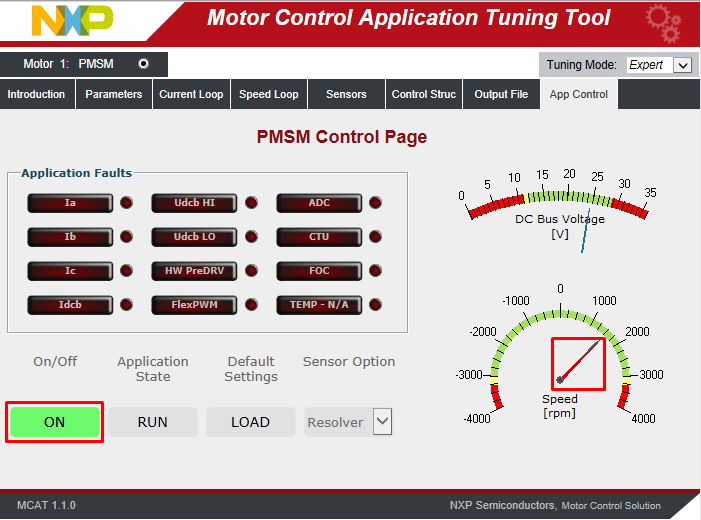
Task: Go to the Output File tab
Action: [501, 95]
